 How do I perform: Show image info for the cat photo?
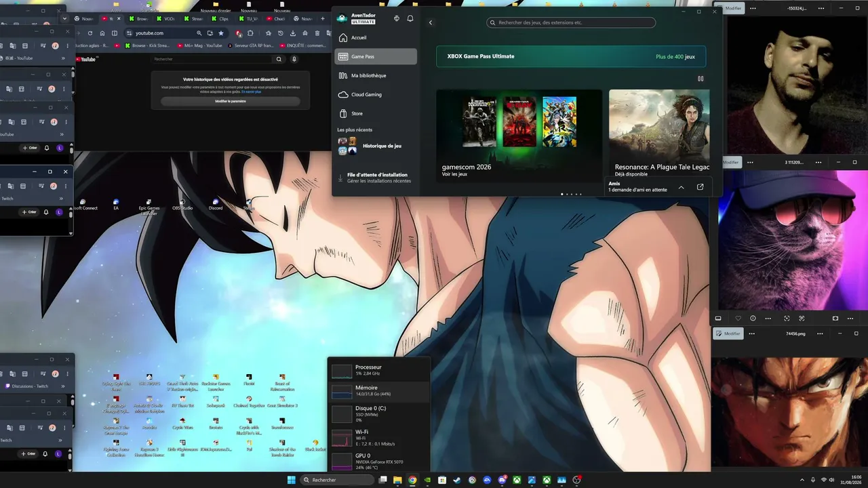click(753, 319)
